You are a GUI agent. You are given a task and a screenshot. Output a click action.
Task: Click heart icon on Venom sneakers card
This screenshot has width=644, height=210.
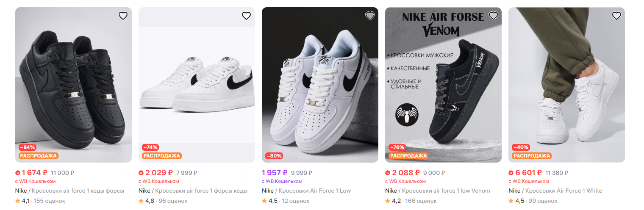[493, 16]
